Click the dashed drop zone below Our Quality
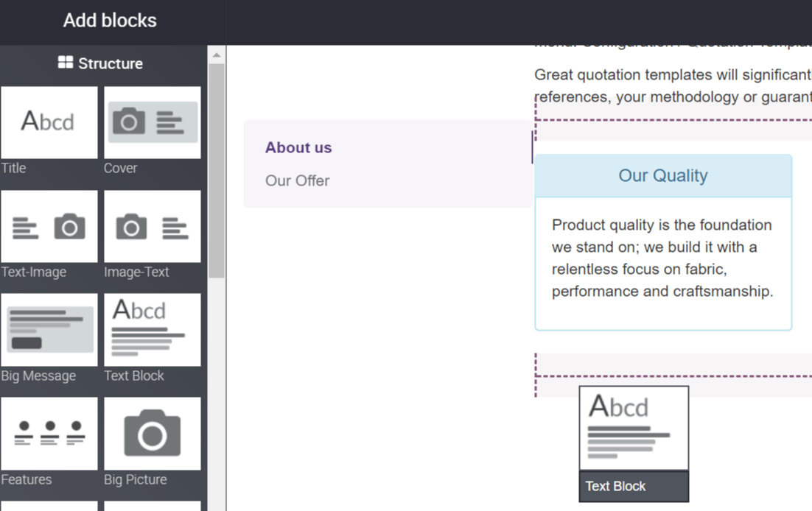The width and height of the screenshot is (812, 511). click(673, 365)
